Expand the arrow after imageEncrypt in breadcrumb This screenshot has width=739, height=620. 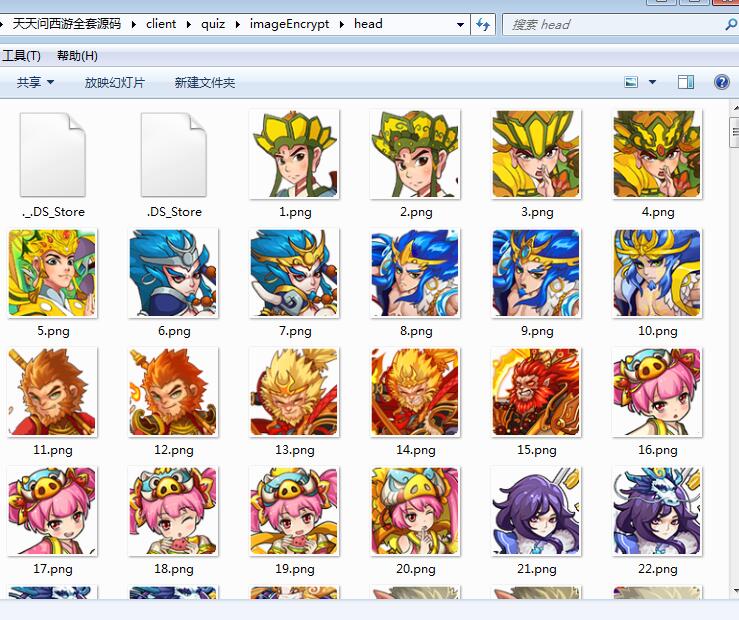[341, 24]
